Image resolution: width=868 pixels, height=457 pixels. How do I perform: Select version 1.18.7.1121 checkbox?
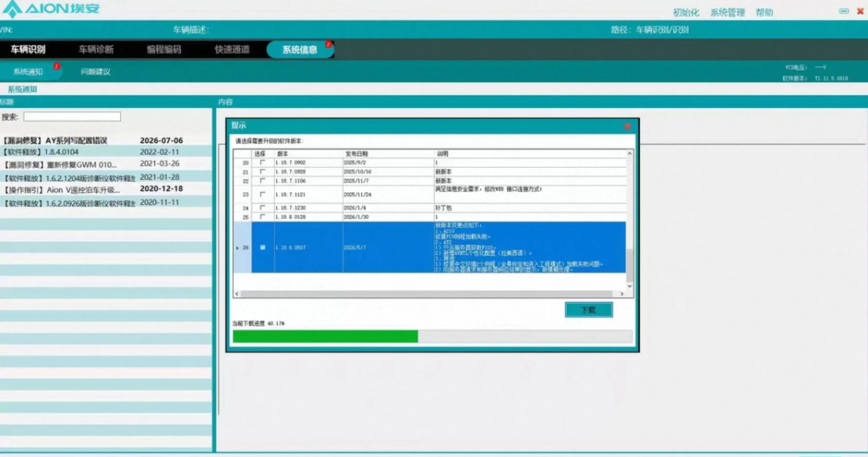(263, 194)
